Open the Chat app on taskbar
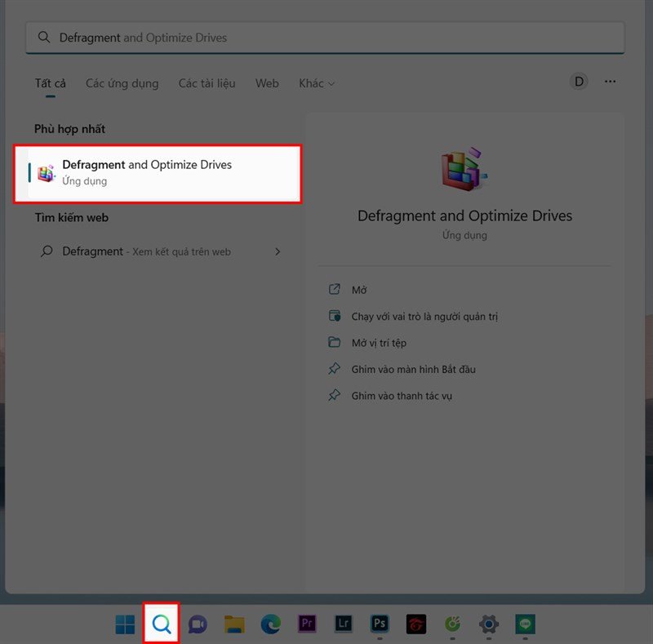 [198, 624]
